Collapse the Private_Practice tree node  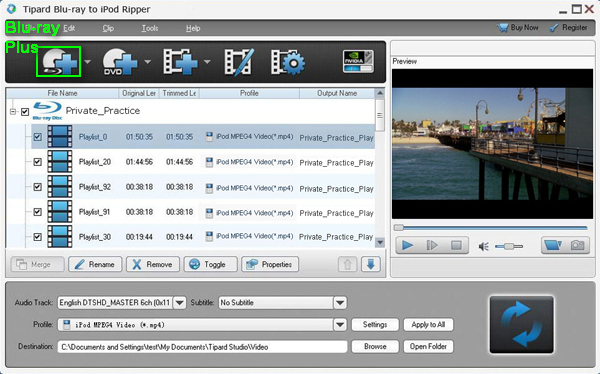tap(13, 112)
